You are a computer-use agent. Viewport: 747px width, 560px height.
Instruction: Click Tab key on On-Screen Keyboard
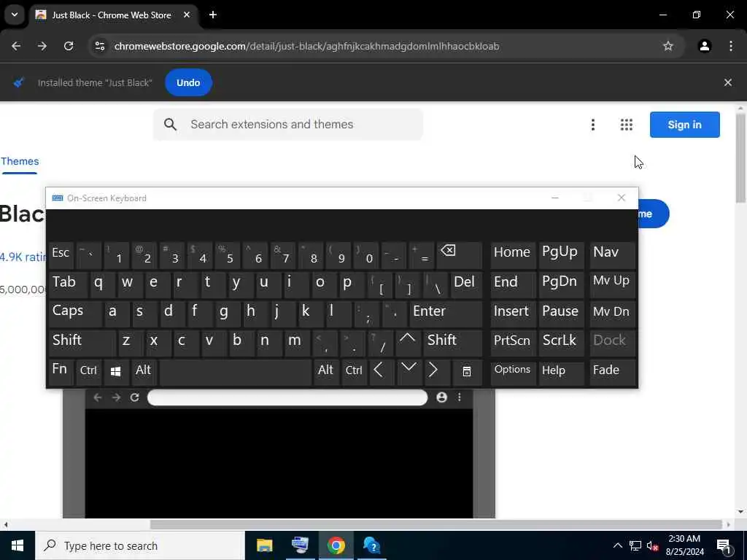pyautogui.click(x=68, y=284)
